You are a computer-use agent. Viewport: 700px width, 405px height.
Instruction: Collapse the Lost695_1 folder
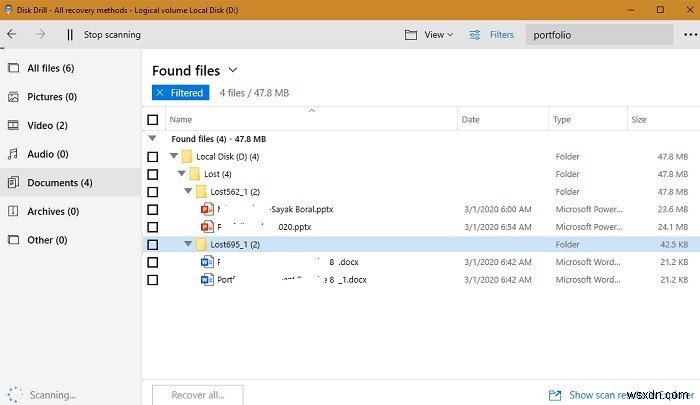(x=188, y=244)
